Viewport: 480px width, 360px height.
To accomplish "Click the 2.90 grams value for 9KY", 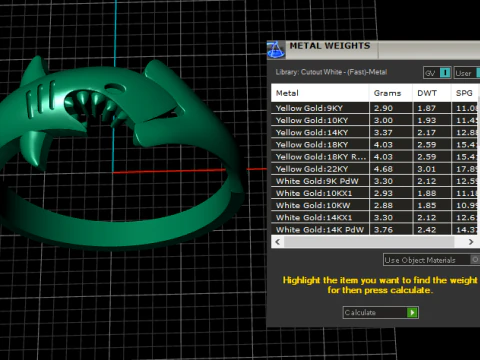I will (383, 108).
